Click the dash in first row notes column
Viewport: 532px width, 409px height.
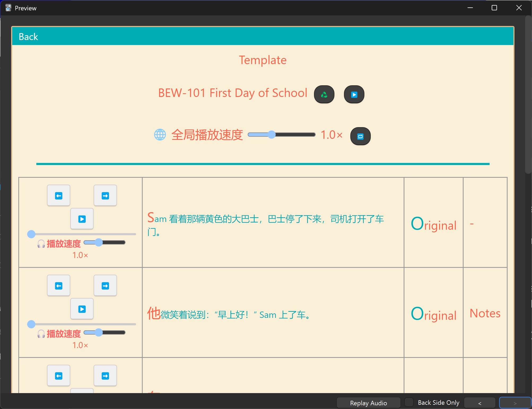tap(472, 224)
